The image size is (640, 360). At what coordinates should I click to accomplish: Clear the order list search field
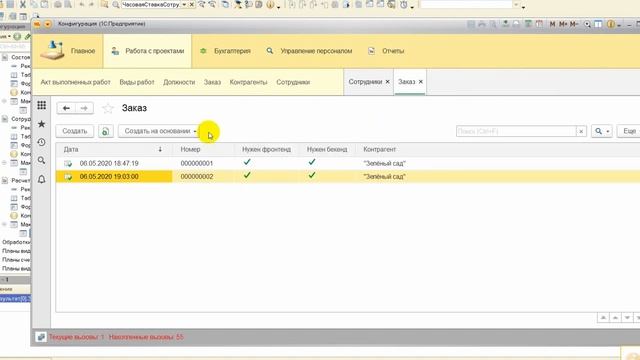[x=581, y=131]
